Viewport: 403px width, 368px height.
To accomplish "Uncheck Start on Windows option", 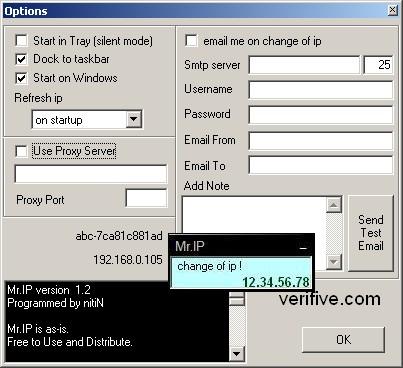I will (x=22, y=78).
